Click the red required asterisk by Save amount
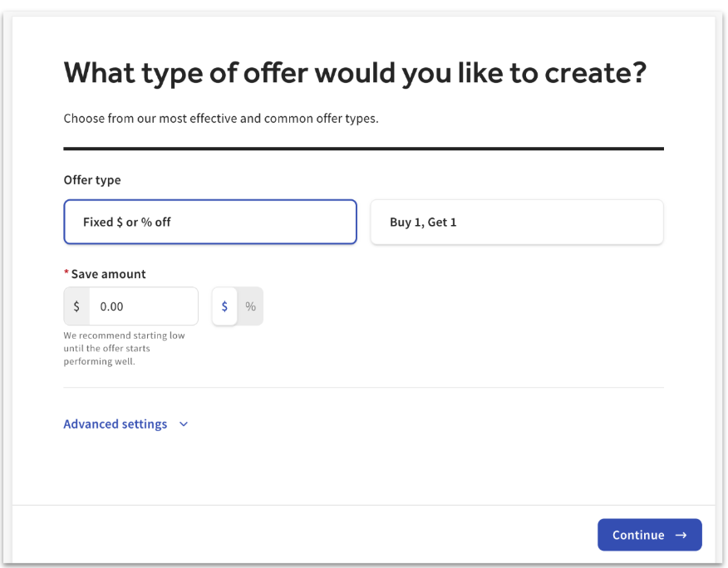Image resolution: width=728 pixels, height=568 pixels. [x=66, y=274]
